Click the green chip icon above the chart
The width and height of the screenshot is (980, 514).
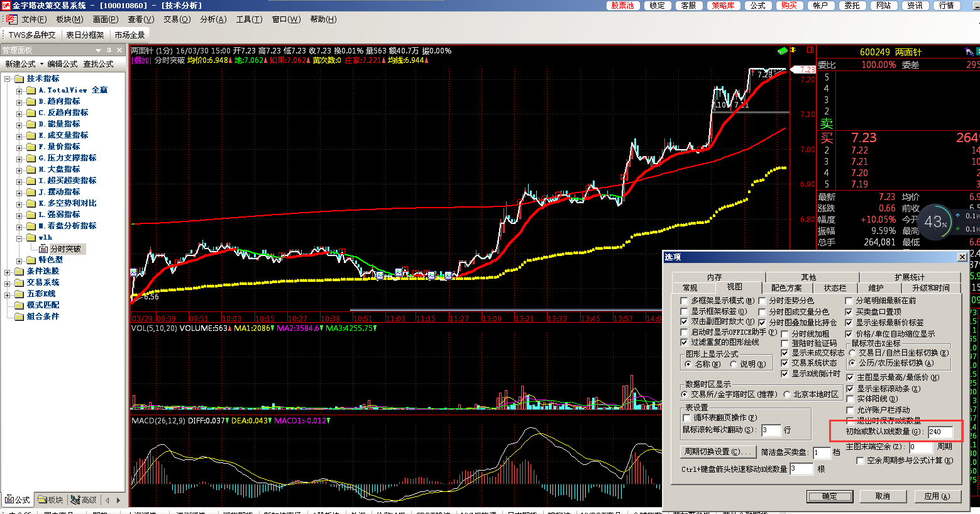[x=783, y=50]
